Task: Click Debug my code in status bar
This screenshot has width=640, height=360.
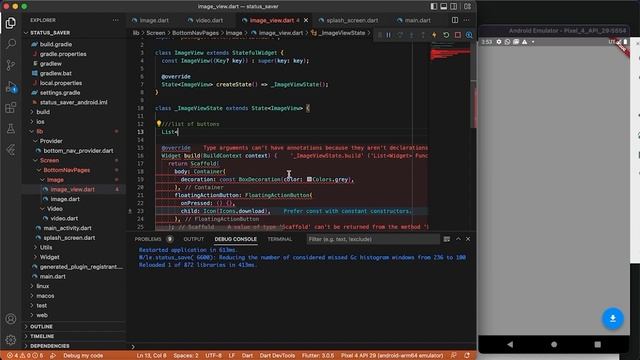Action: [x=83, y=356]
